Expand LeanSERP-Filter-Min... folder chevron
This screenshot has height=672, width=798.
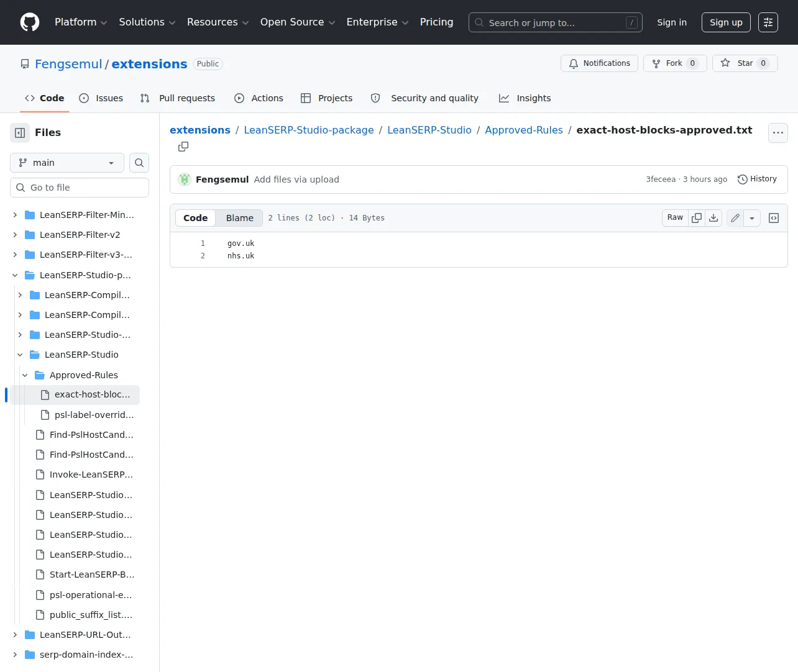coord(15,215)
